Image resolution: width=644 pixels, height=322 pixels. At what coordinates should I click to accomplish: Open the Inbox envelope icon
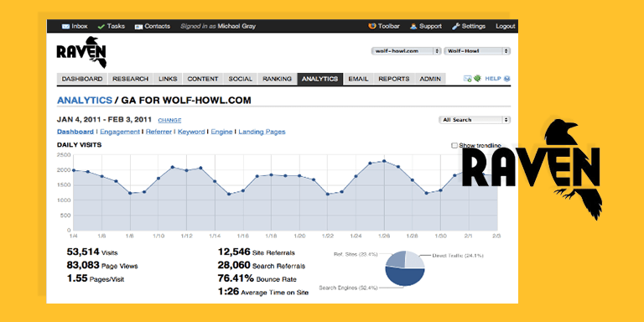click(65, 26)
